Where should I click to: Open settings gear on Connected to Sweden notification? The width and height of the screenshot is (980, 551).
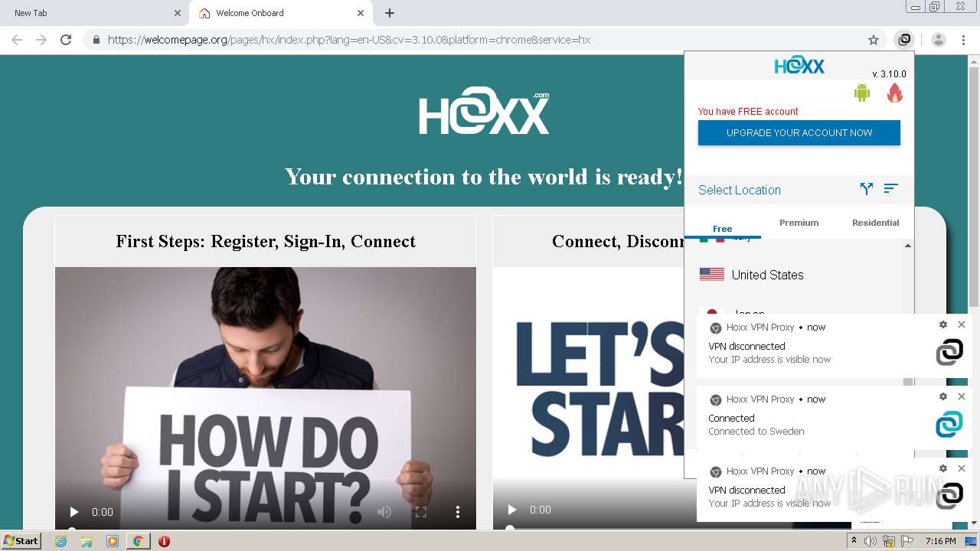click(943, 396)
